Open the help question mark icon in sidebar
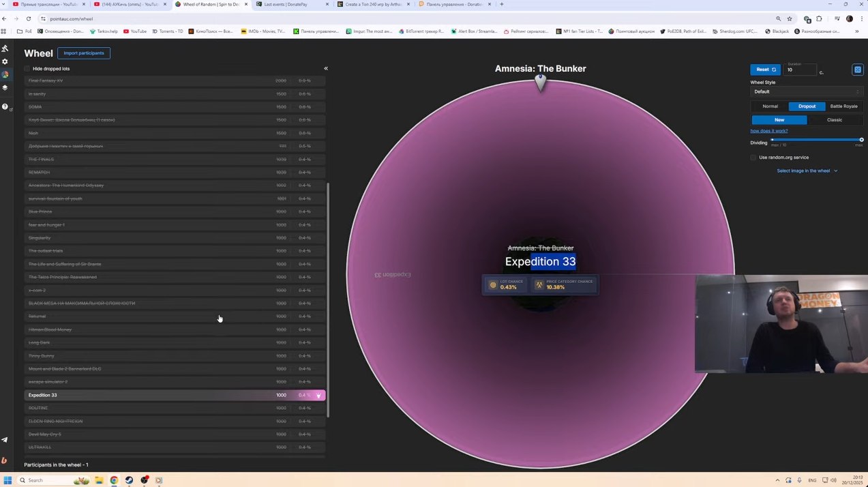The image size is (868, 487). coord(5,106)
